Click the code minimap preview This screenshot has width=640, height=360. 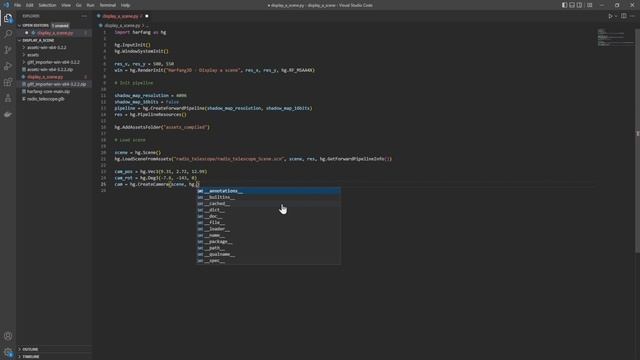coord(615,38)
